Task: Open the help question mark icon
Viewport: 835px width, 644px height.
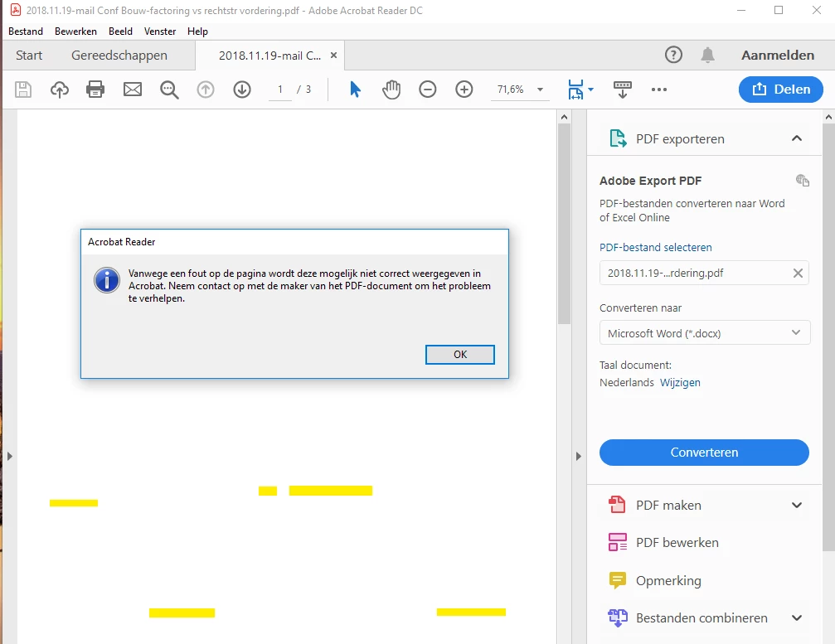Action: 673,55
